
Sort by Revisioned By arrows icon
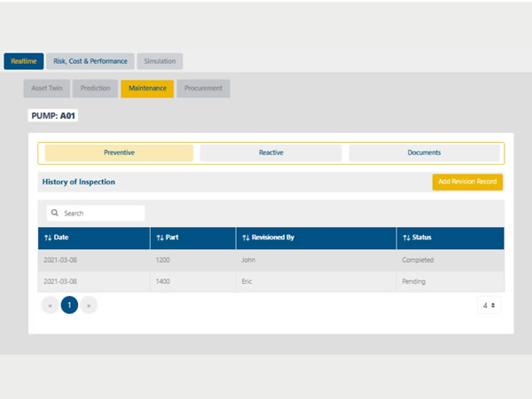pyautogui.click(x=246, y=238)
